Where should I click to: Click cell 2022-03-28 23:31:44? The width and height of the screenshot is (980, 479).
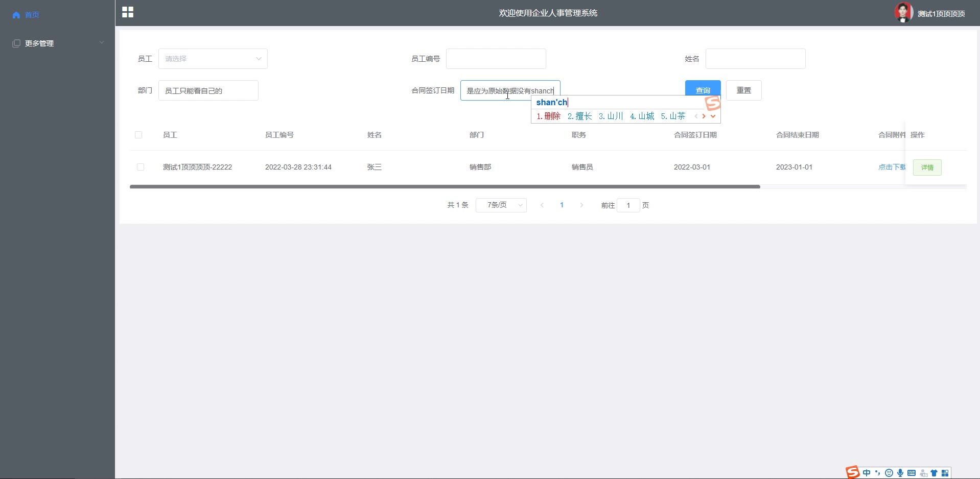(x=298, y=167)
